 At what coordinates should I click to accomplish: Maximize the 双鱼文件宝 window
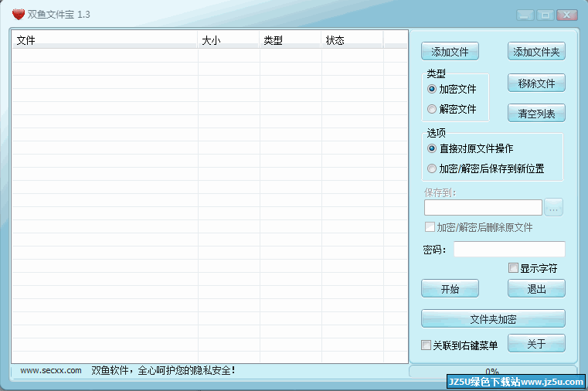coord(546,15)
